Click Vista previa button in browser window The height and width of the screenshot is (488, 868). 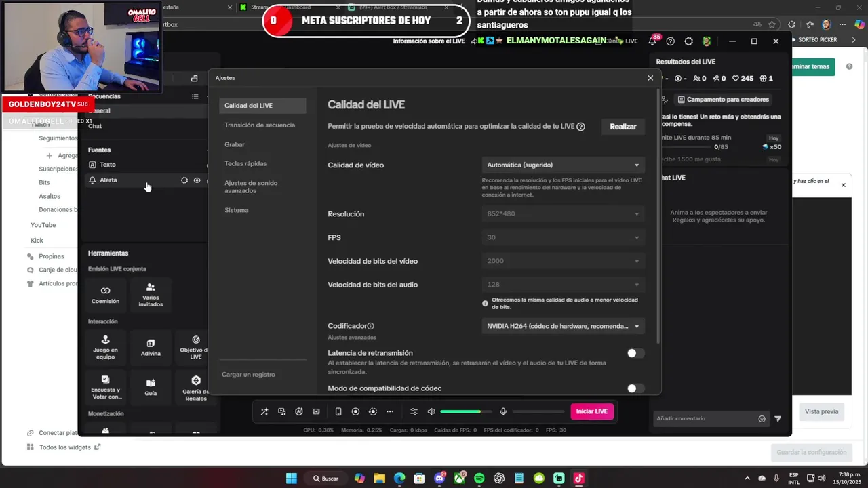coord(821,411)
